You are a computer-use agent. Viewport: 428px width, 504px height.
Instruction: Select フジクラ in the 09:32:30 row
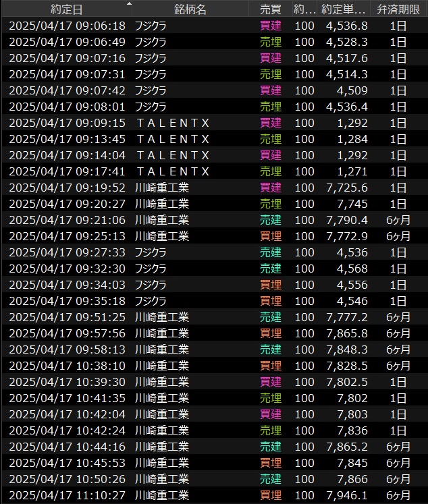click(x=151, y=269)
